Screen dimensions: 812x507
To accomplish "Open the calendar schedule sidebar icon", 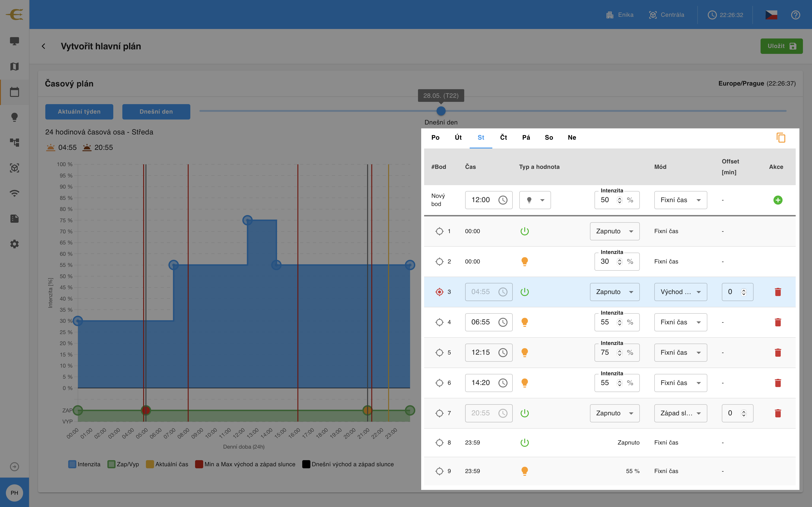I will click(14, 92).
